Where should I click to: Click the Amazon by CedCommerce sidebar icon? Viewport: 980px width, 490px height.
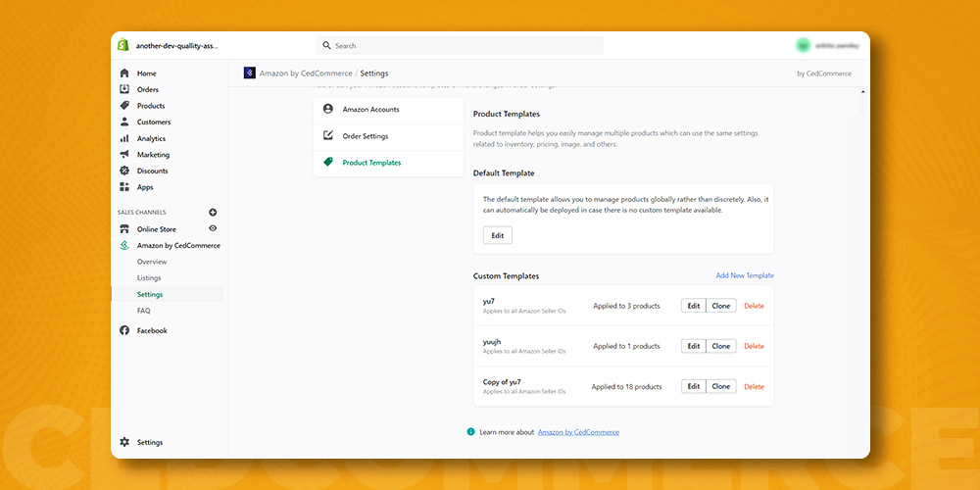[124, 246]
